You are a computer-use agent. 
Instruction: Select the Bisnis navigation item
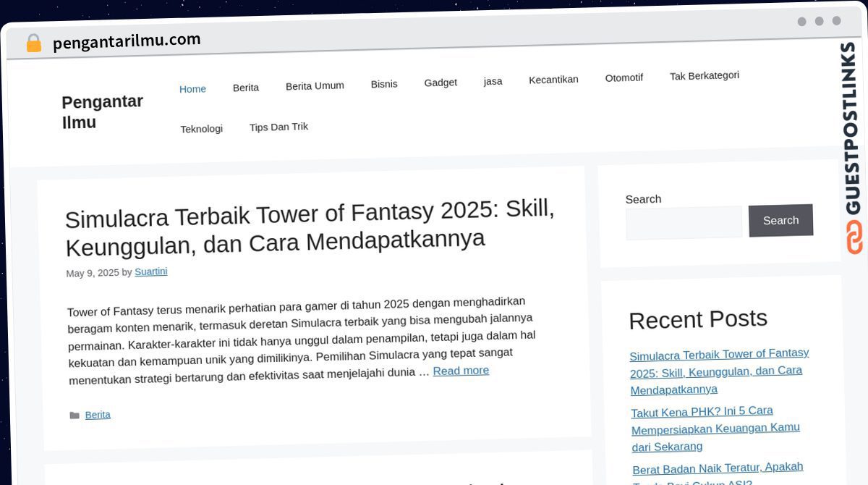[384, 84]
